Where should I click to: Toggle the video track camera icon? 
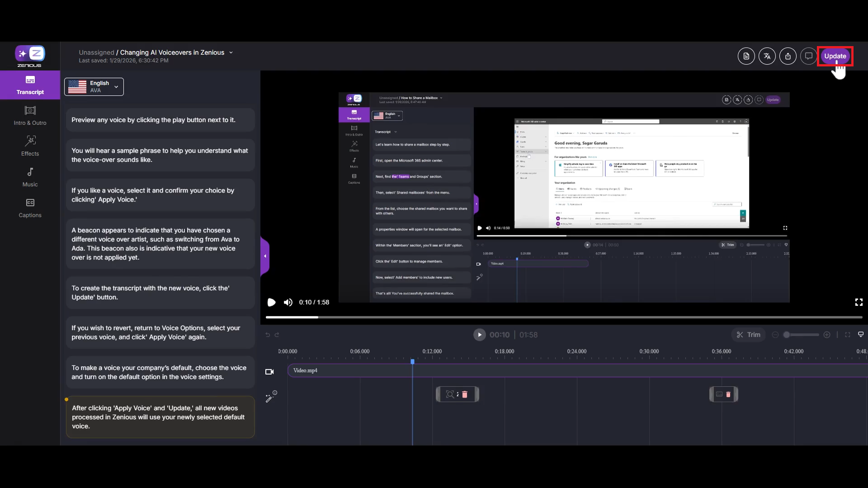269,372
